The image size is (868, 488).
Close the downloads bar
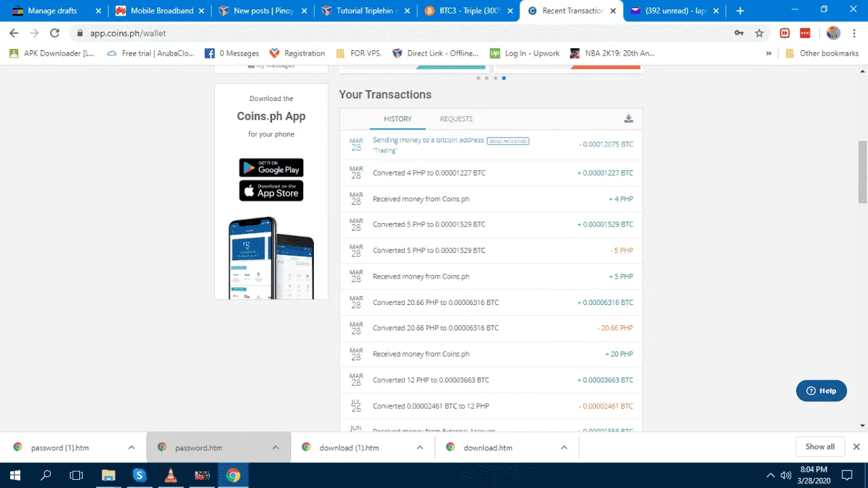click(856, 447)
